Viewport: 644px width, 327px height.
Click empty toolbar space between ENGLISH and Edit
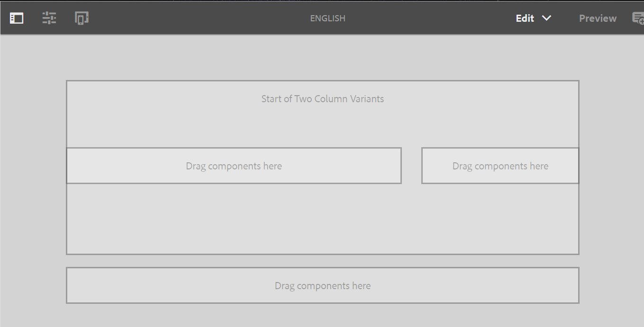426,18
